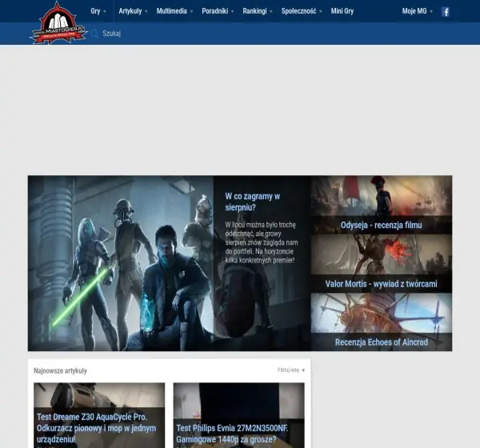Image resolution: width=480 pixels, height=448 pixels.
Task: Open the Społeczność menu
Action: [x=298, y=11]
